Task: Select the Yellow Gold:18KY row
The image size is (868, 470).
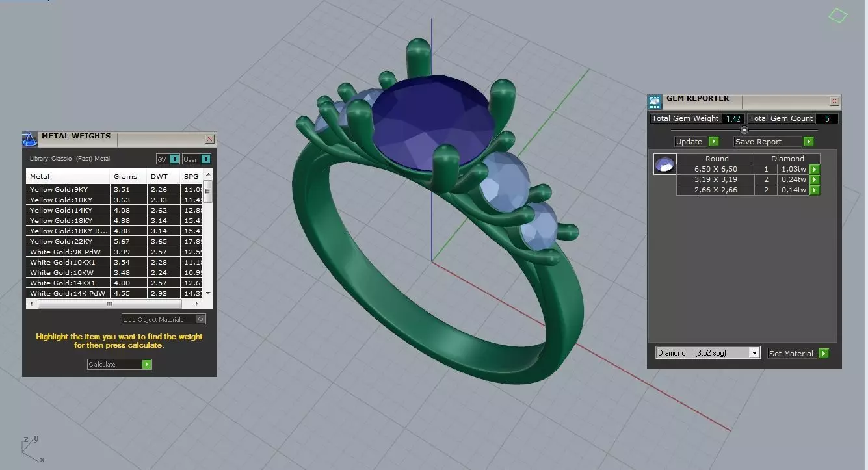Action: coord(115,221)
